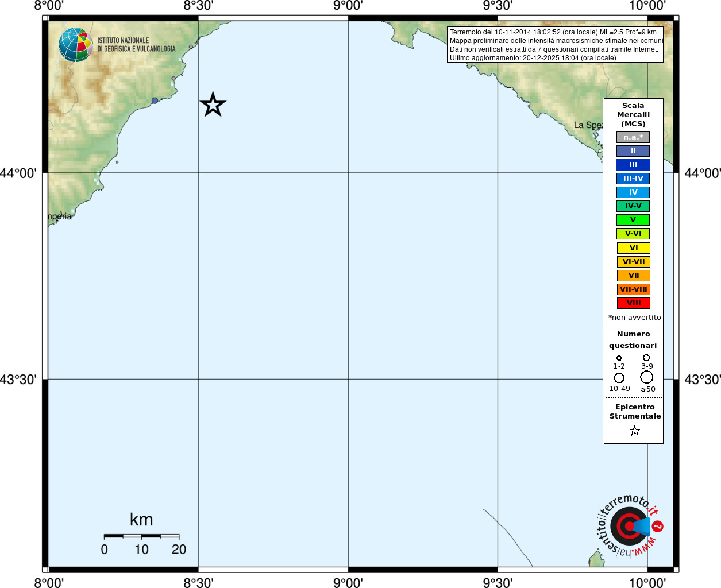The width and height of the screenshot is (721, 588).
Task: Click the legend star under Epicentro Strumentale
Action: coord(634,431)
